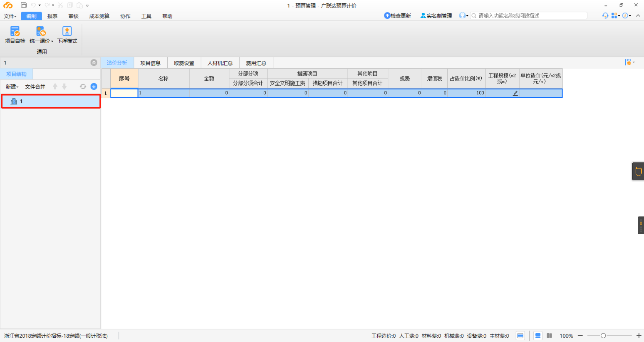Viewport: 644px width, 342px height.
Task: Expand the 统一调价 dropdown arrow
Action: coord(52,41)
